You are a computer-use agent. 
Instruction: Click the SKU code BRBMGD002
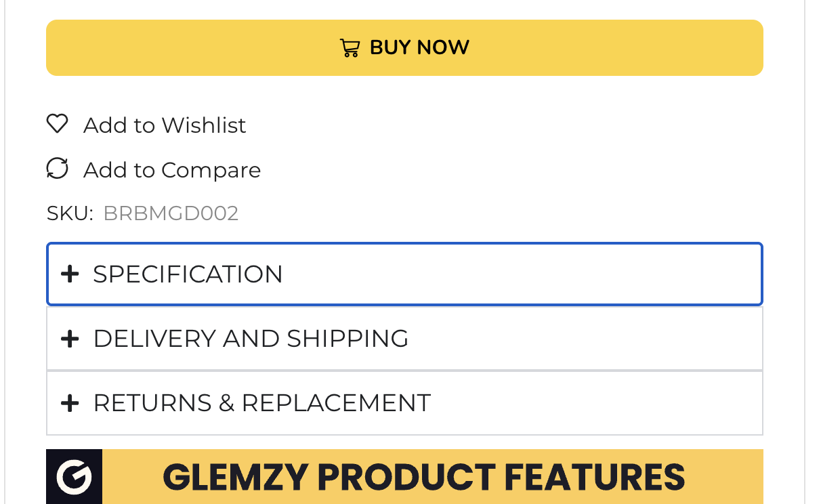pos(171,213)
